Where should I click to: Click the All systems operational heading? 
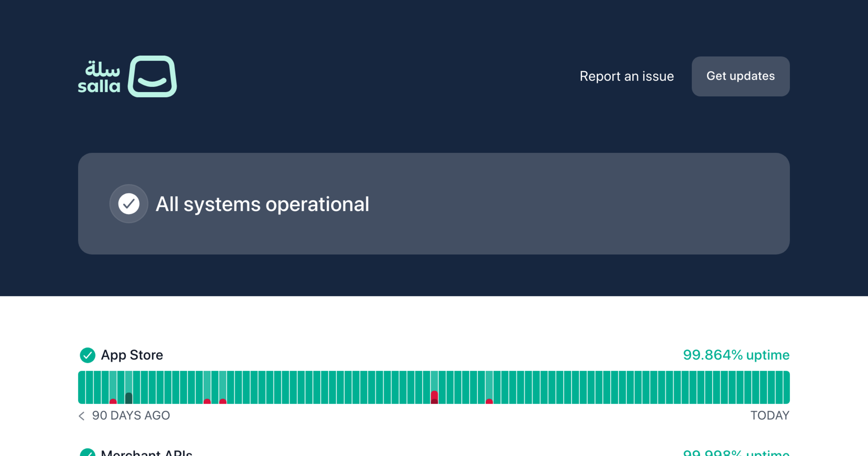[x=262, y=204]
